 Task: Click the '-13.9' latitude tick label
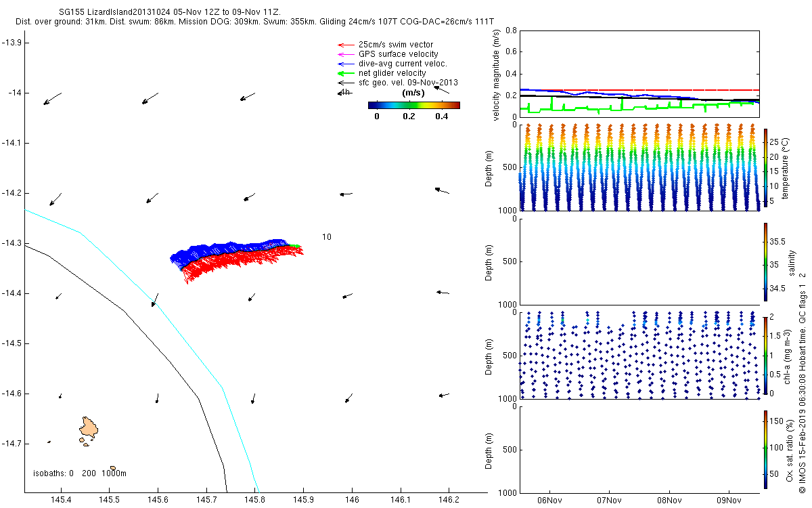point(12,42)
